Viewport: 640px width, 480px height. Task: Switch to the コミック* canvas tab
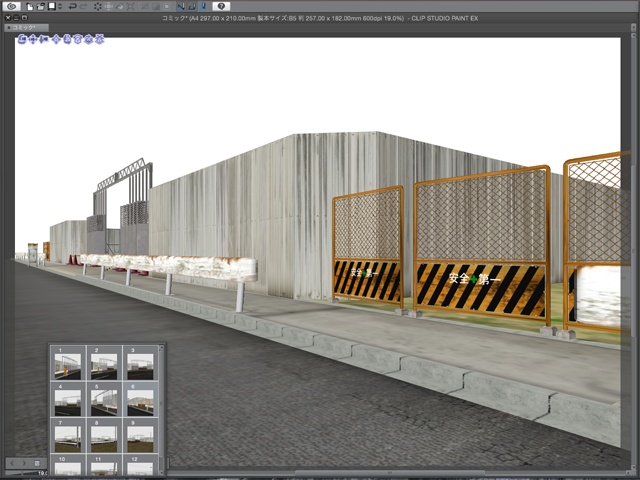coord(27,28)
